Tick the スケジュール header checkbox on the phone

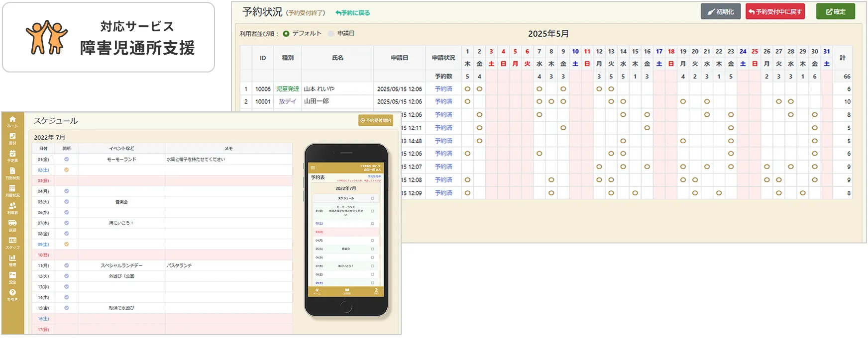coord(372,198)
